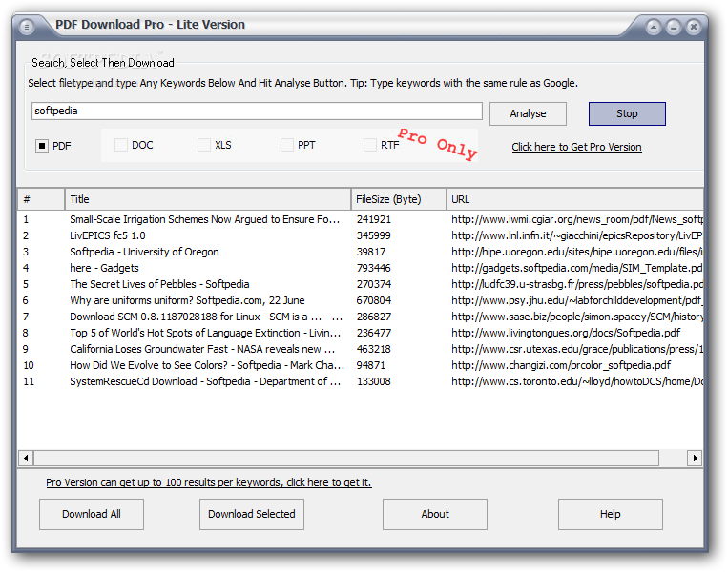
Task: Click file size value 236477
Action: click(x=374, y=333)
